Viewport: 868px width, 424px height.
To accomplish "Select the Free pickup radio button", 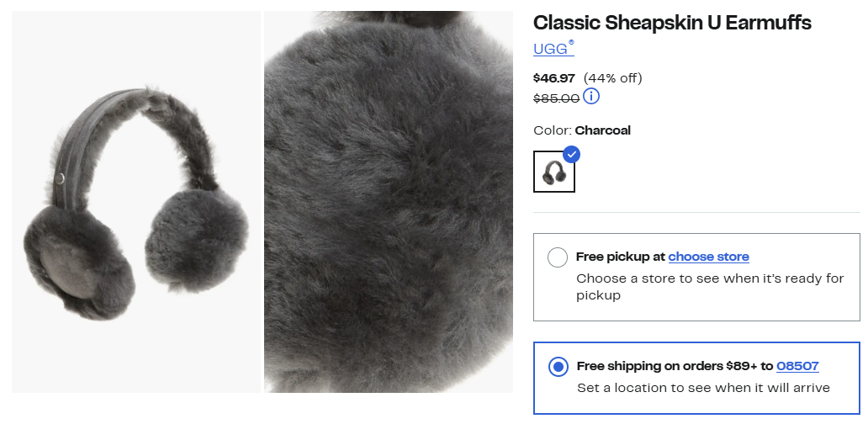I will pos(557,257).
